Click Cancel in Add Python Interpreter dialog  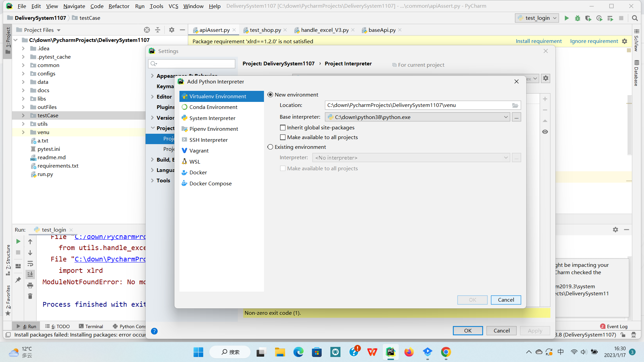click(x=505, y=300)
